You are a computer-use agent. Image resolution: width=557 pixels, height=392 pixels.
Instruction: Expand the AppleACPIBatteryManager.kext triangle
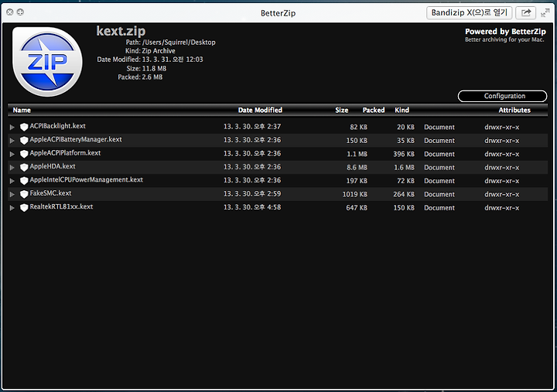click(12, 141)
